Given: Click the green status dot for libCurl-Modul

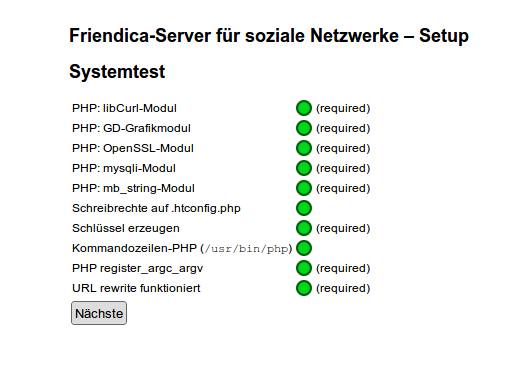Looking at the screenshot, I should (304, 108).
